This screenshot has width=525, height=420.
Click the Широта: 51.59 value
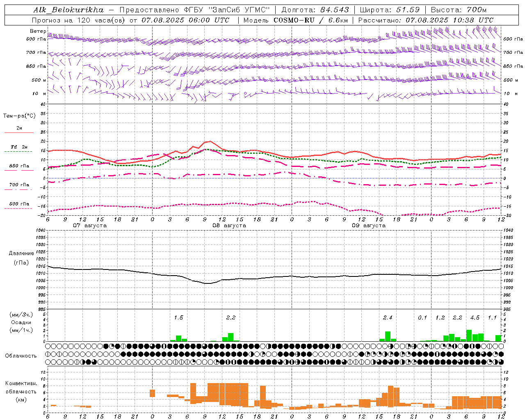[x=390, y=10]
